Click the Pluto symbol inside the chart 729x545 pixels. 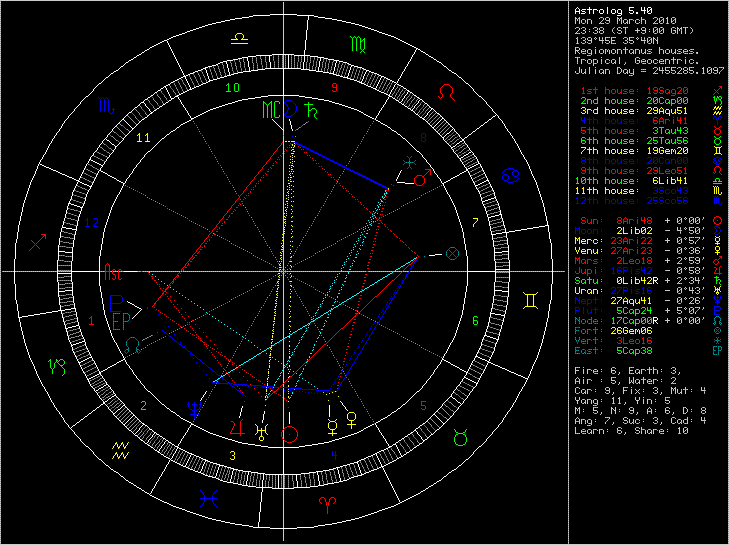tap(116, 303)
